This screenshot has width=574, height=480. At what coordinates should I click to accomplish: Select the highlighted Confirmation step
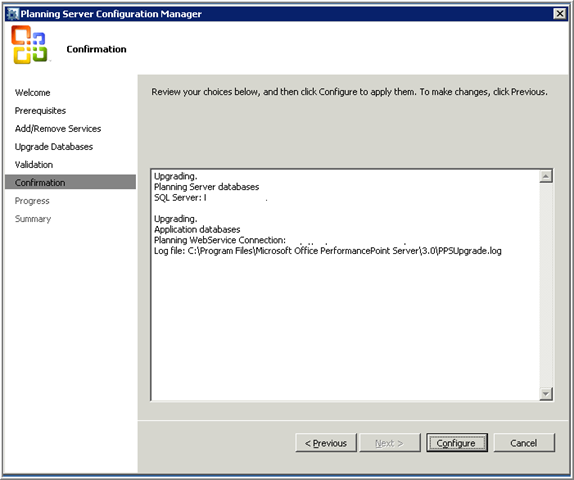point(70,182)
